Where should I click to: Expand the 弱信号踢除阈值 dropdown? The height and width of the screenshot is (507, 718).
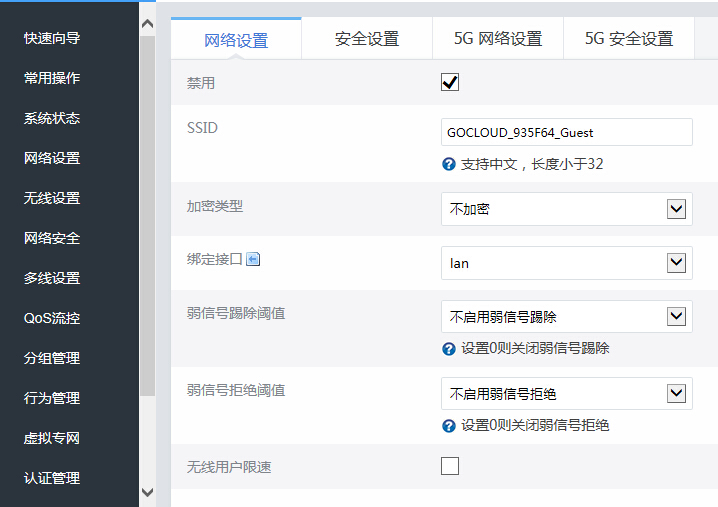point(566,317)
